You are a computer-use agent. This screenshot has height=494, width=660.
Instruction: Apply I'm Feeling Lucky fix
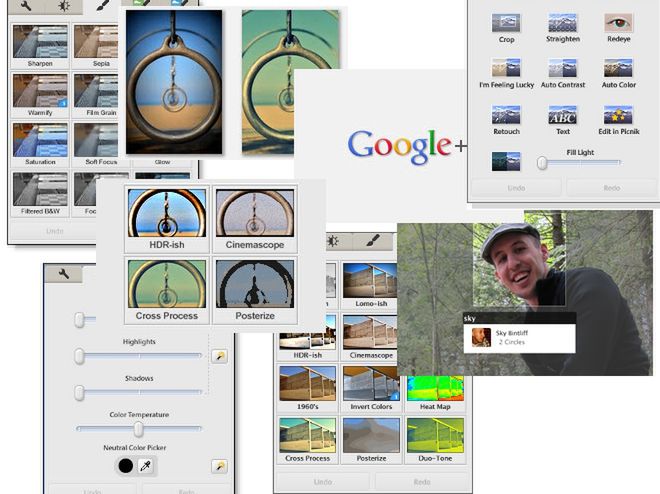coord(506,73)
